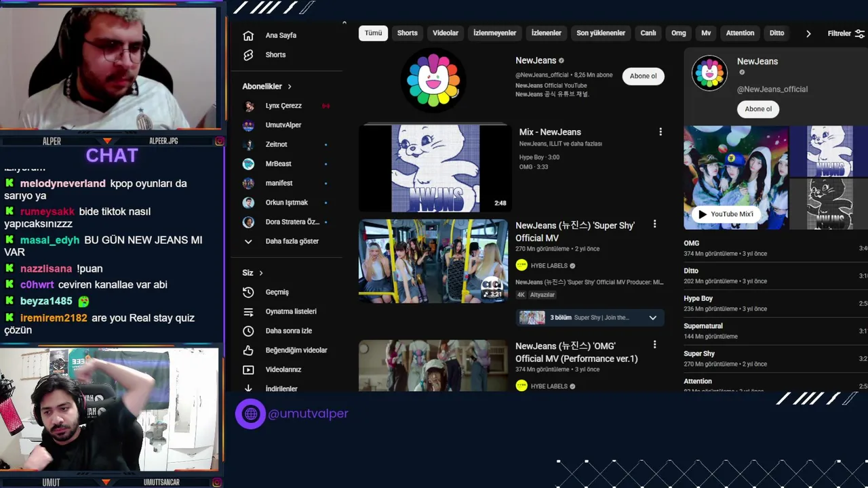The width and height of the screenshot is (868, 488).
Task: Open Videolarınız icon
Action: [x=248, y=369]
